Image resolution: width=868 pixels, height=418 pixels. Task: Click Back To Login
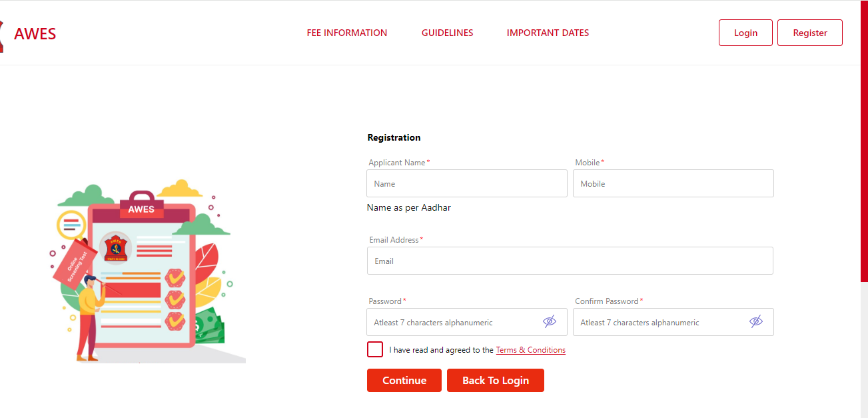pyautogui.click(x=495, y=380)
